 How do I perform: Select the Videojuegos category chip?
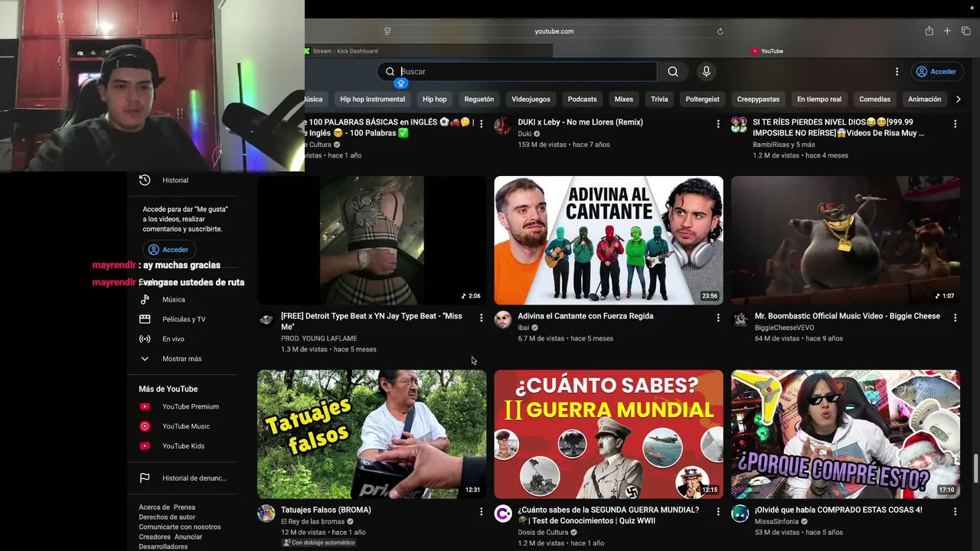click(x=531, y=99)
